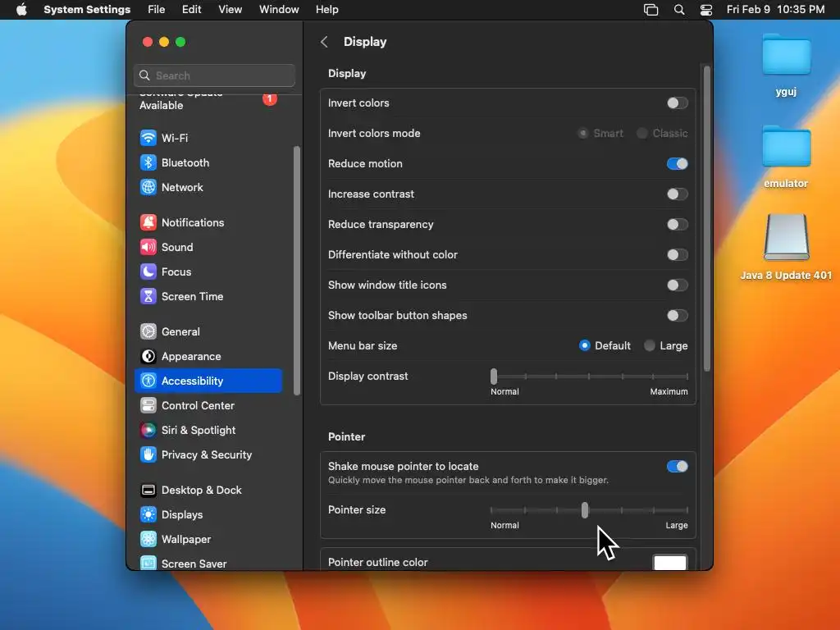840x630 pixels.
Task: Open the Edit menu
Action: 191,10
